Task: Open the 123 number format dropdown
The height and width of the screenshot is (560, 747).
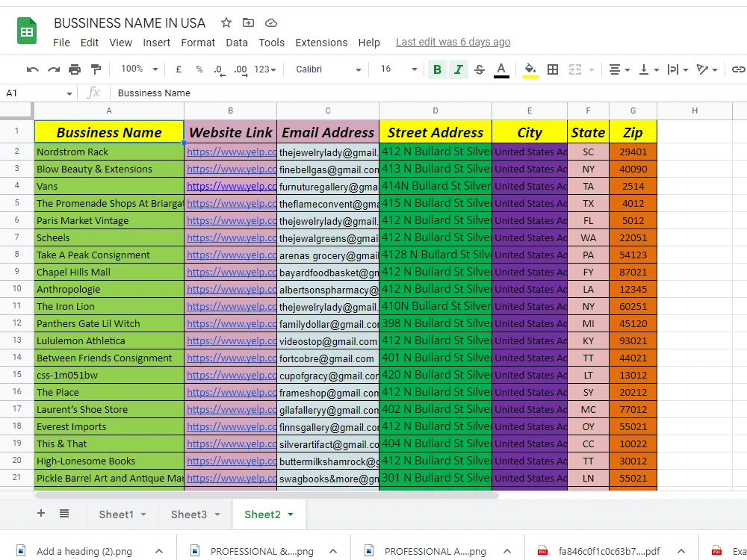Action: [x=265, y=69]
